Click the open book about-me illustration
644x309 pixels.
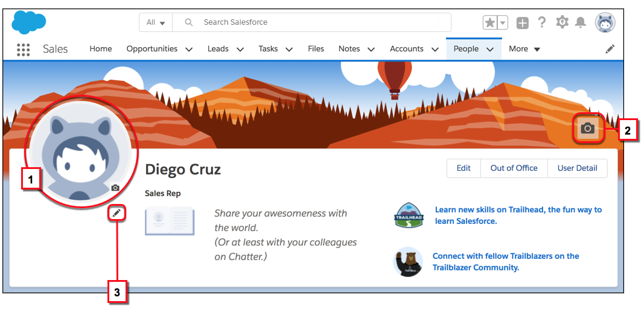click(170, 221)
